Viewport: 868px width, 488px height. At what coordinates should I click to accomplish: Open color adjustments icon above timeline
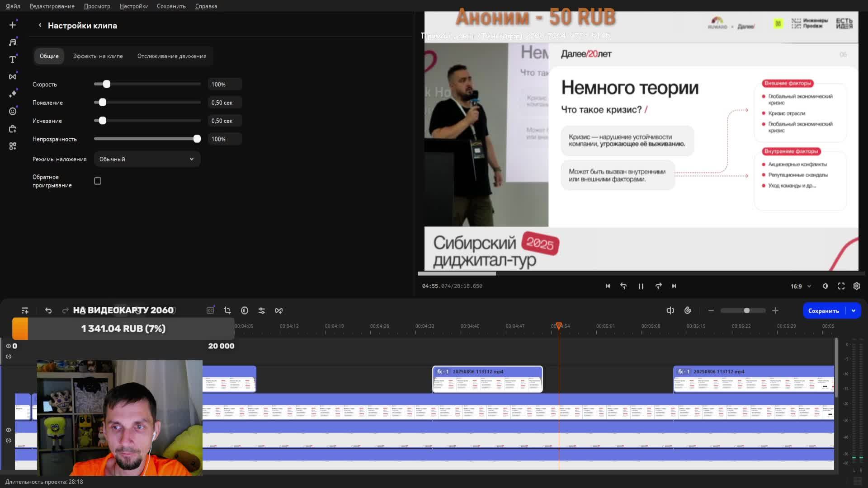pyautogui.click(x=245, y=310)
